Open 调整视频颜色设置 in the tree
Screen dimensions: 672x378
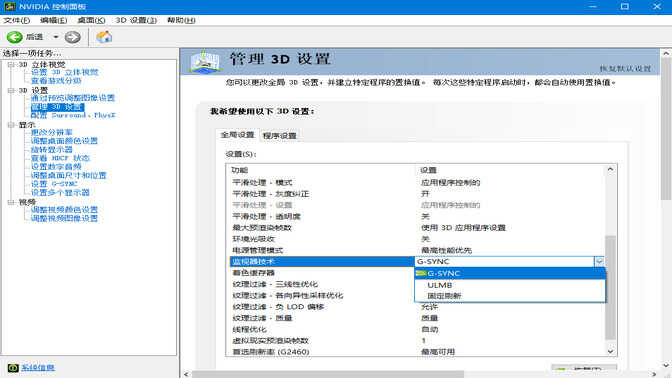64,210
